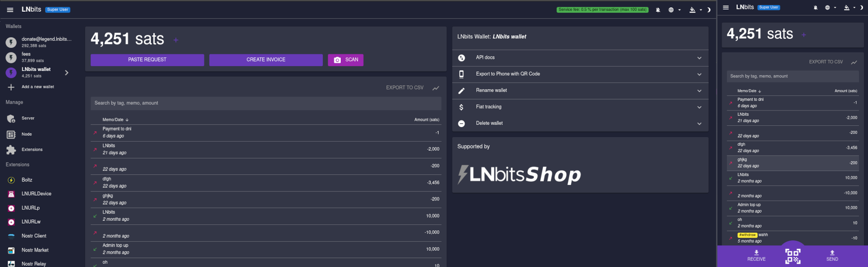Expand the API docs section
Screen dimensions: 868x267
click(x=580, y=58)
